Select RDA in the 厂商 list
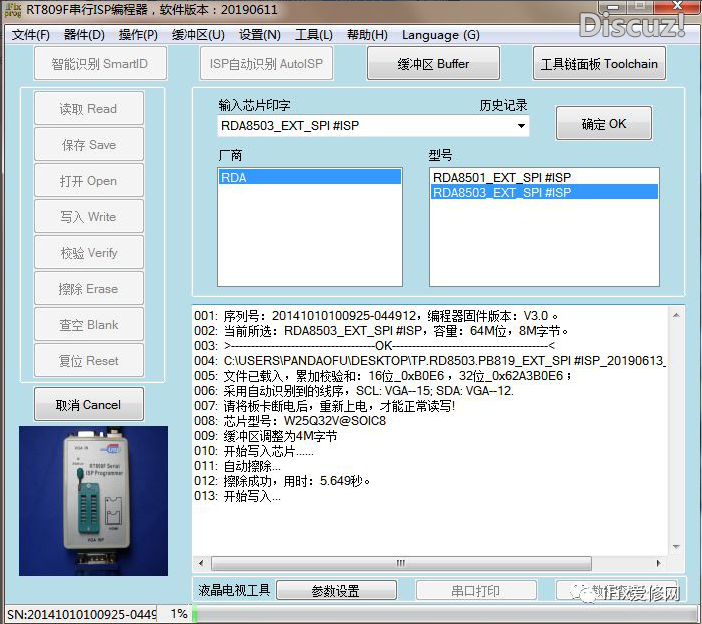This screenshot has width=702, height=624. (309, 177)
